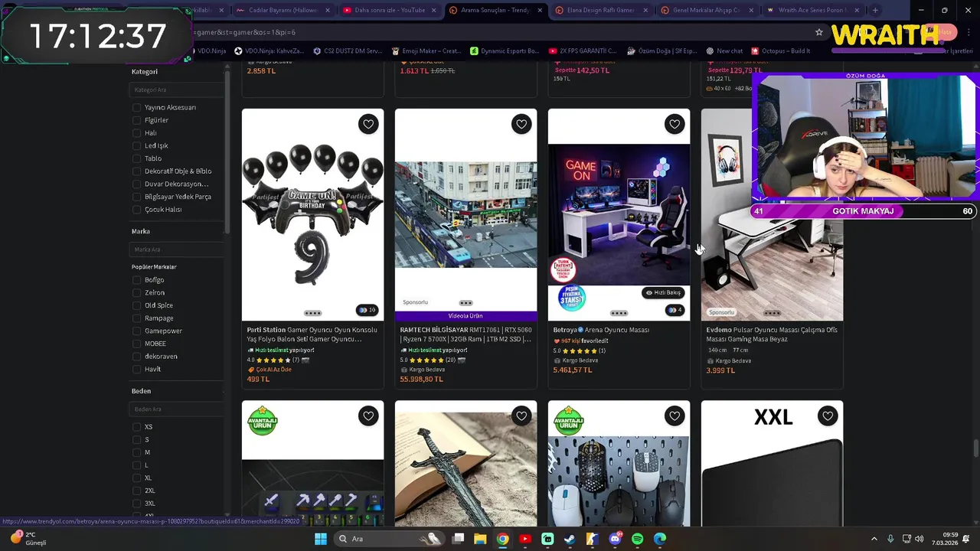
Task: Check the Rampage brand filter
Action: coord(136,318)
